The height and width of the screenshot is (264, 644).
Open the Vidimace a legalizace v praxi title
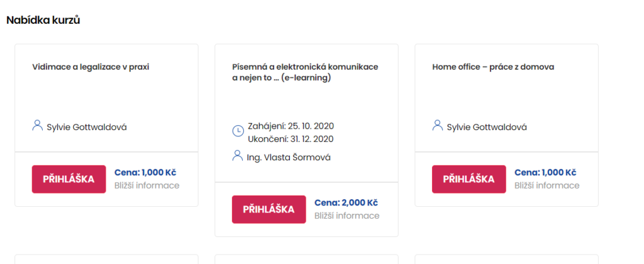tap(91, 67)
